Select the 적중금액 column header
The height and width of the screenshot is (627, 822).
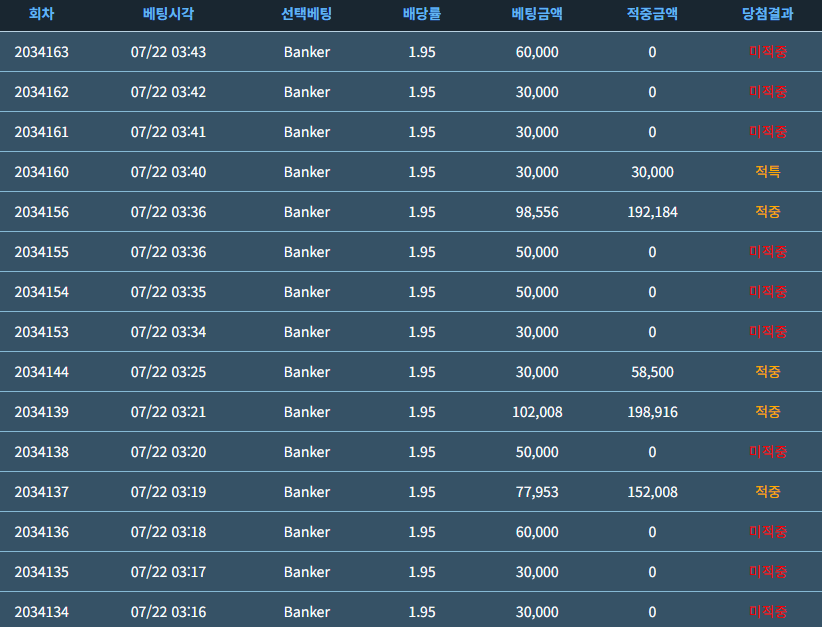653,14
